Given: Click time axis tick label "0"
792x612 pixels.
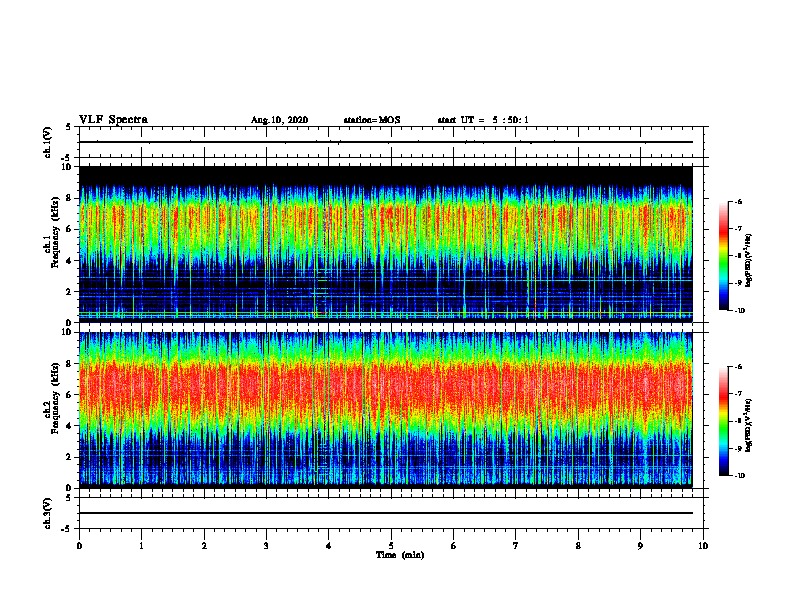Looking at the screenshot, I should pyautogui.click(x=79, y=546).
